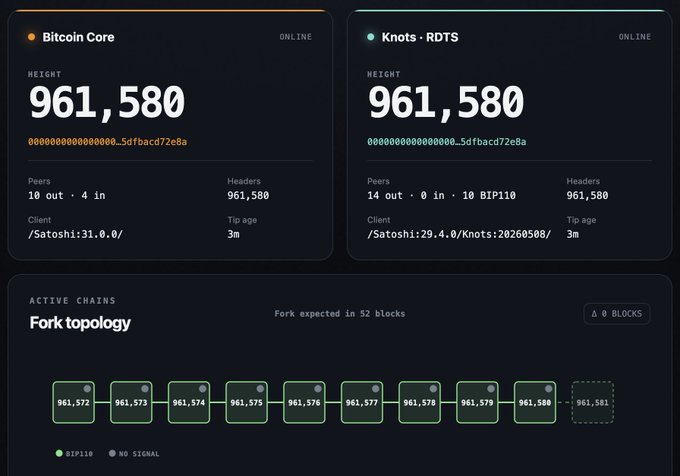Click Knots Headers value 961,580
This screenshot has width=680, height=476.
pyautogui.click(x=587, y=196)
